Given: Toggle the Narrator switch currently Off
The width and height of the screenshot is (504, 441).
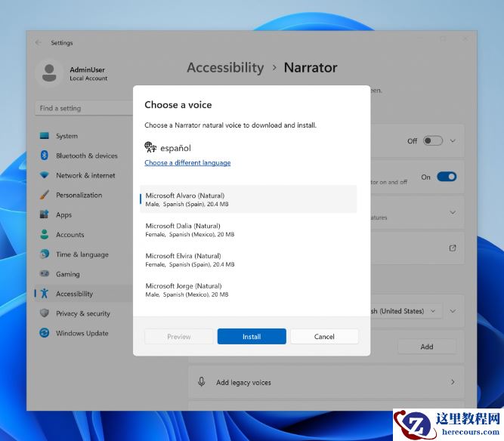Looking at the screenshot, I should [432, 140].
